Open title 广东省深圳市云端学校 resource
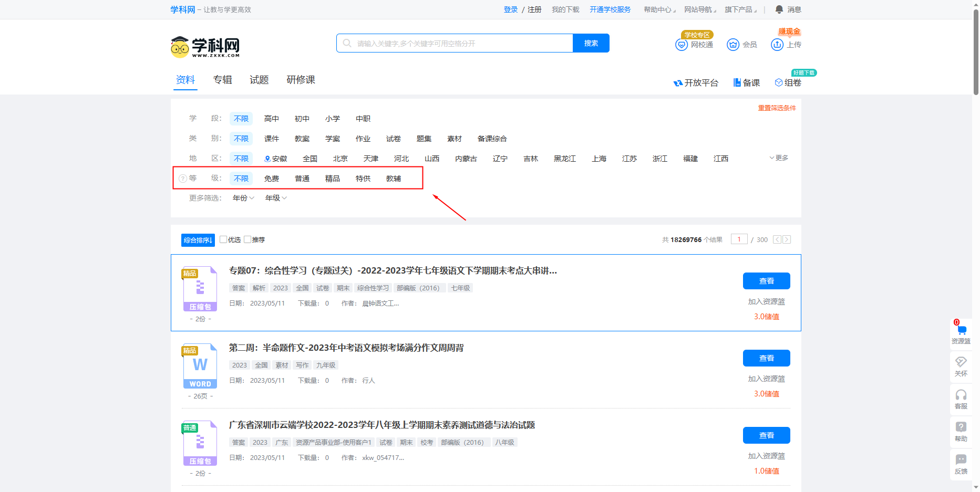This screenshot has height=492, width=980. point(382,425)
